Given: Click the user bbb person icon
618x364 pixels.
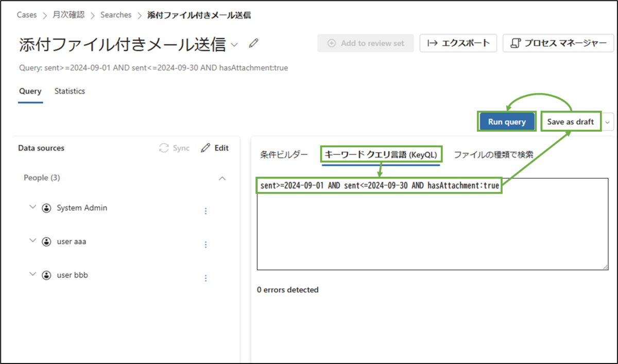Looking at the screenshot, I should (x=47, y=275).
